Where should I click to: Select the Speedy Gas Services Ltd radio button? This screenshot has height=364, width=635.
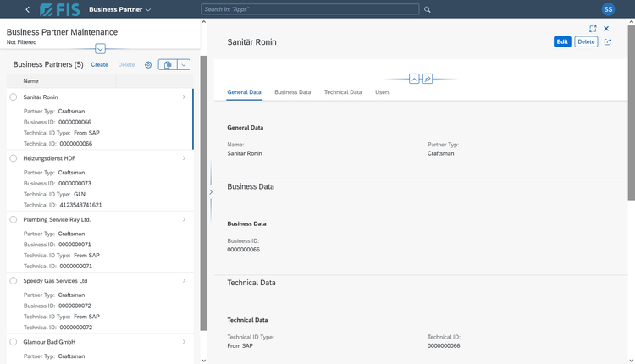coord(14,280)
